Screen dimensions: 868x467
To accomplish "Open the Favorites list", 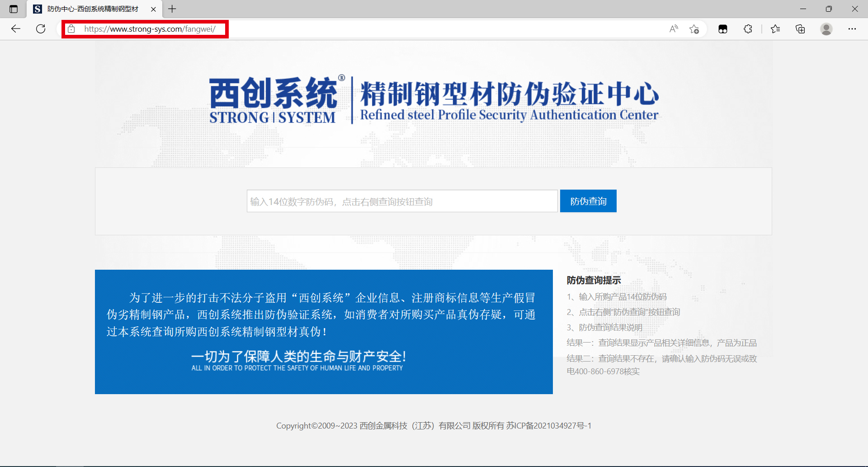I will (x=775, y=29).
